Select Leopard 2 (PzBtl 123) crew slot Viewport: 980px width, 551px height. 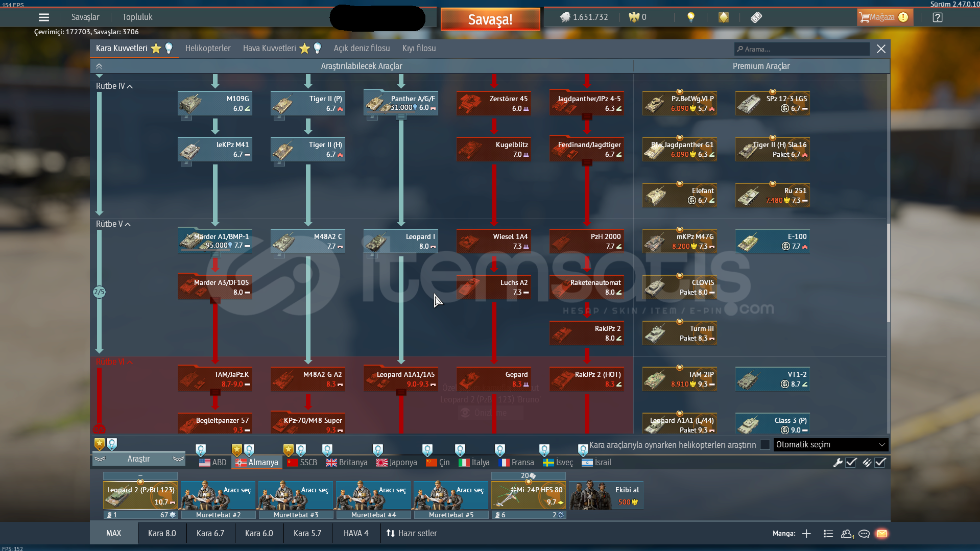(x=140, y=495)
